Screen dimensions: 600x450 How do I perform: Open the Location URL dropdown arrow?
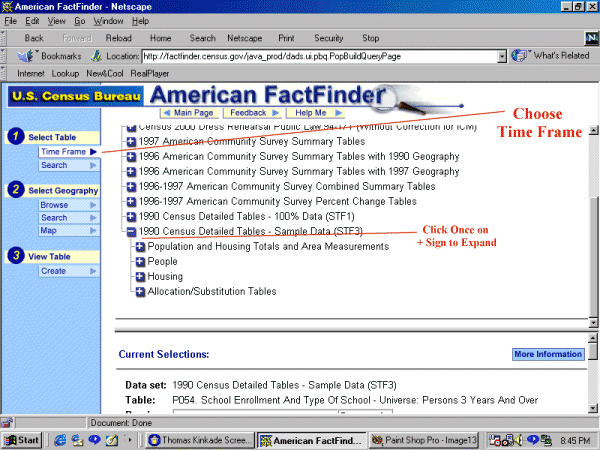501,56
